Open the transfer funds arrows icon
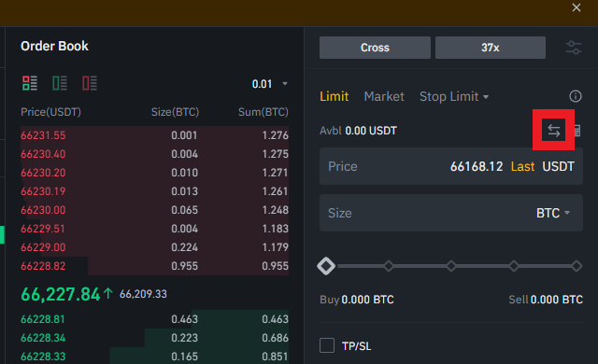The width and height of the screenshot is (598, 364). pos(554,131)
